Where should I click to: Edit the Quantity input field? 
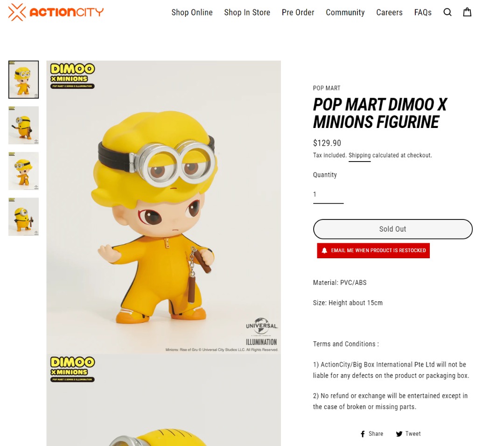click(x=328, y=194)
